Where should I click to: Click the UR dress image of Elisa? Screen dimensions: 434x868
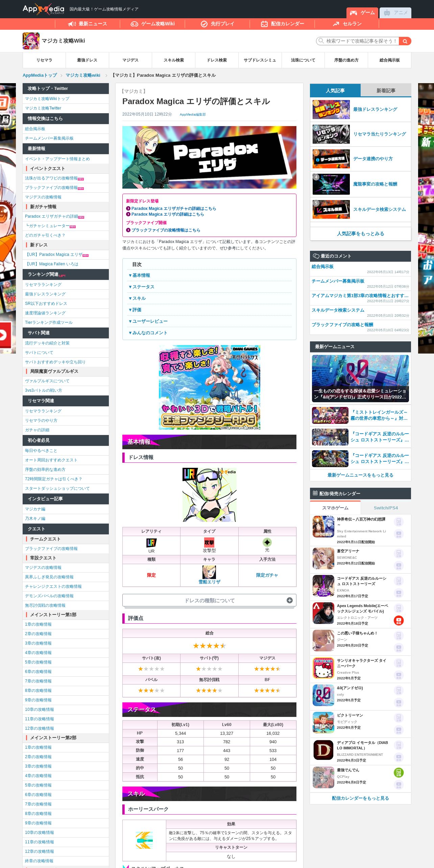pos(209,495)
